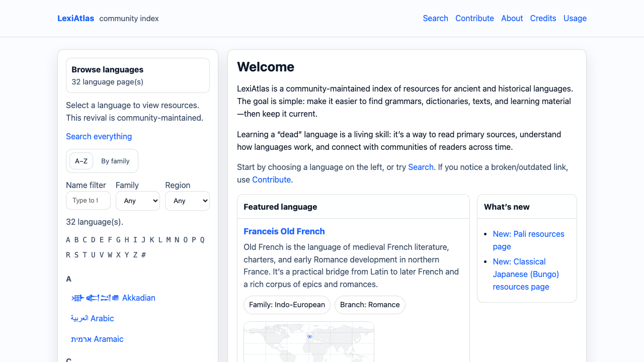Jump to letter G in alphabet index

118,240
